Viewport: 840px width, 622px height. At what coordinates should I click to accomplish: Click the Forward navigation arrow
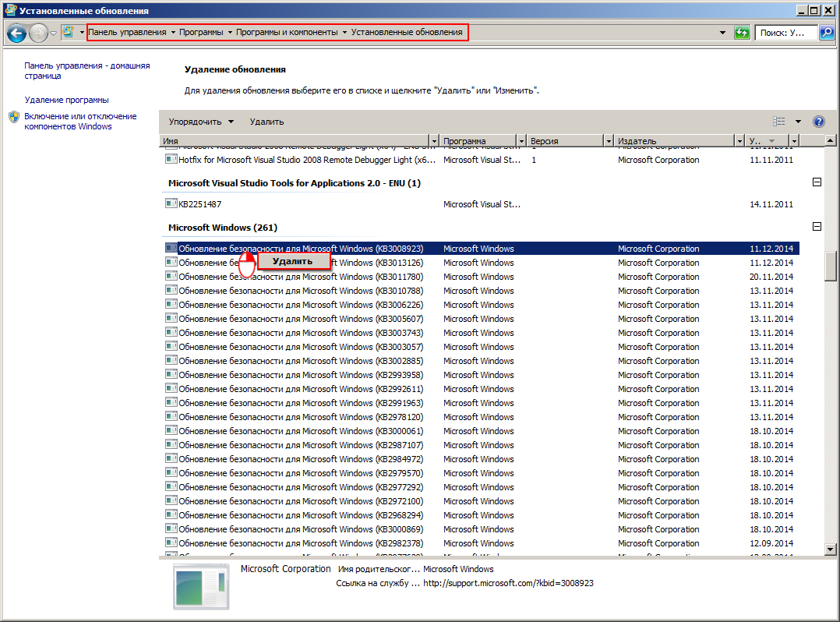pyautogui.click(x=39, y=34)
